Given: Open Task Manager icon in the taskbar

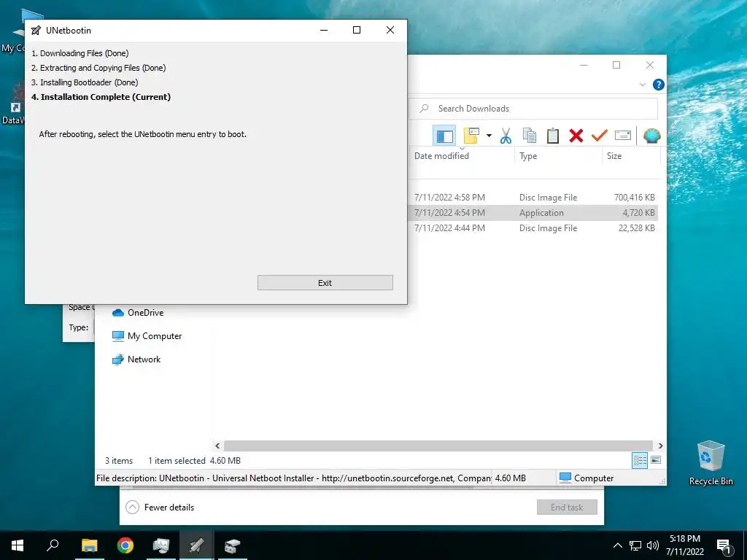Looking at the screenshot, I should tap(161, 545).
